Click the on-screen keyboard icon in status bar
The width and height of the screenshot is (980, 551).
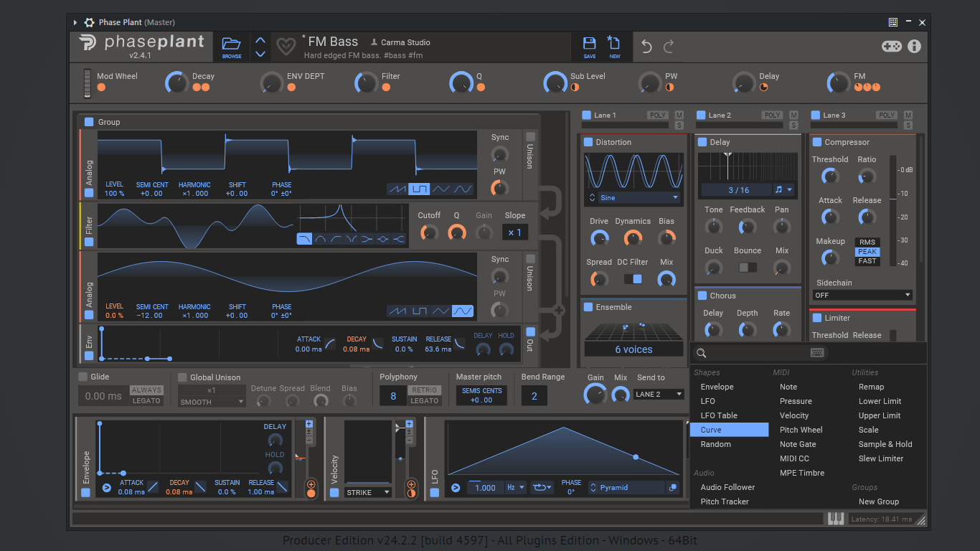pyautogui.click(x=835, y=519)
